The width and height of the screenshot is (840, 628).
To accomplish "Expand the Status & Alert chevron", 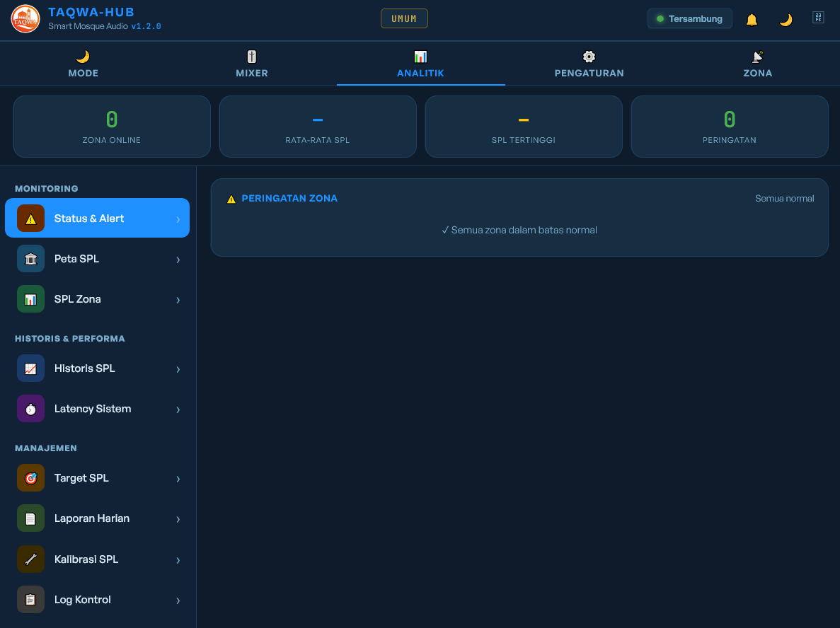I will [178, 219].
